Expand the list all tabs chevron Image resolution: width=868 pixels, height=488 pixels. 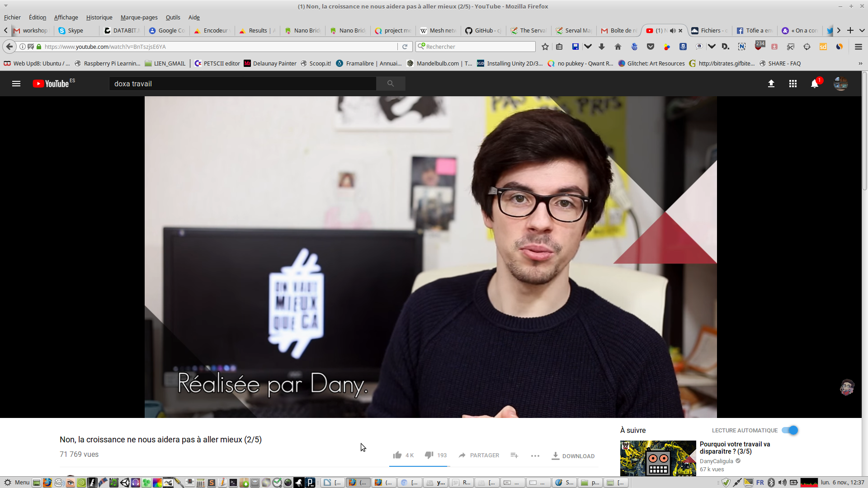(x=862, y=30)
